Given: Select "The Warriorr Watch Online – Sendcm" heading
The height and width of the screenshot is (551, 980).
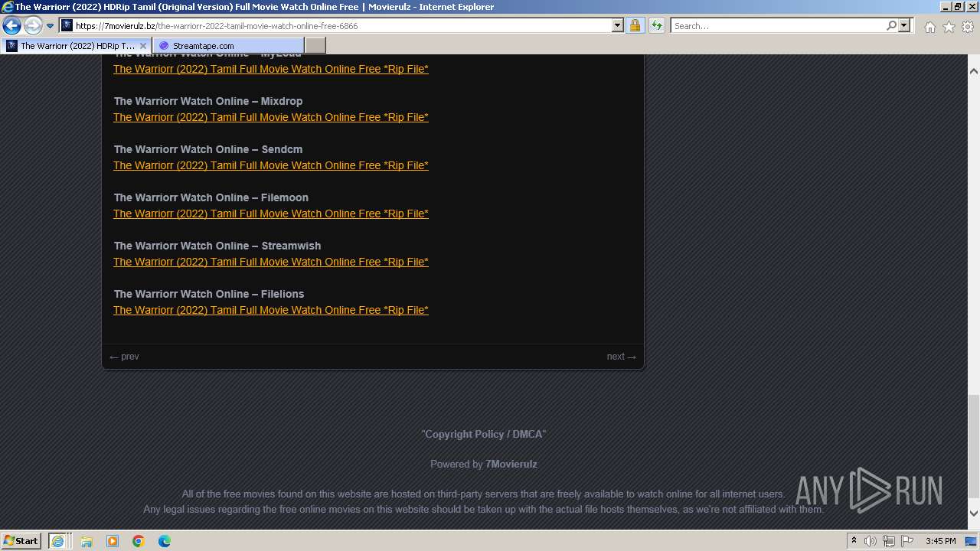Looking at the screenshot, I should (208, 149).
